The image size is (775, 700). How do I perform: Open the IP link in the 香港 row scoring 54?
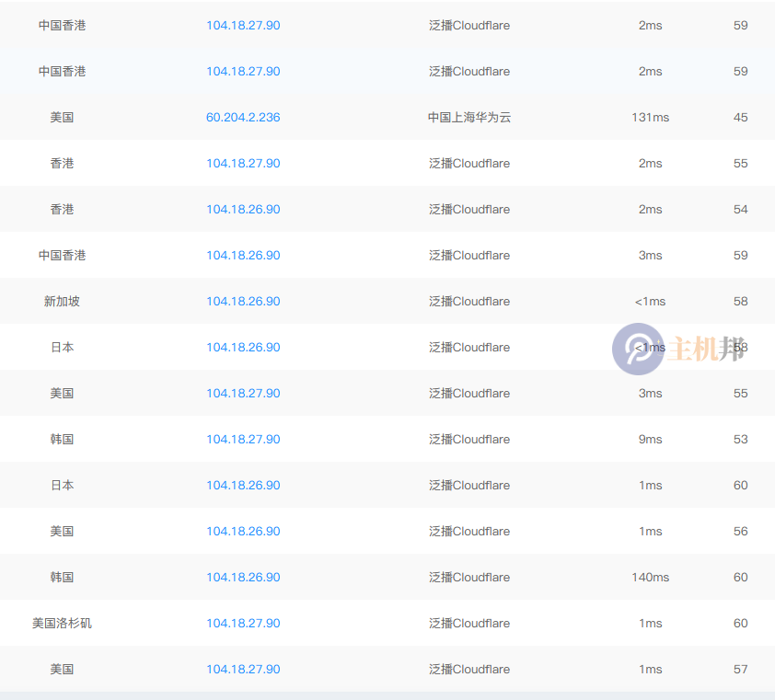pos(243,210)
